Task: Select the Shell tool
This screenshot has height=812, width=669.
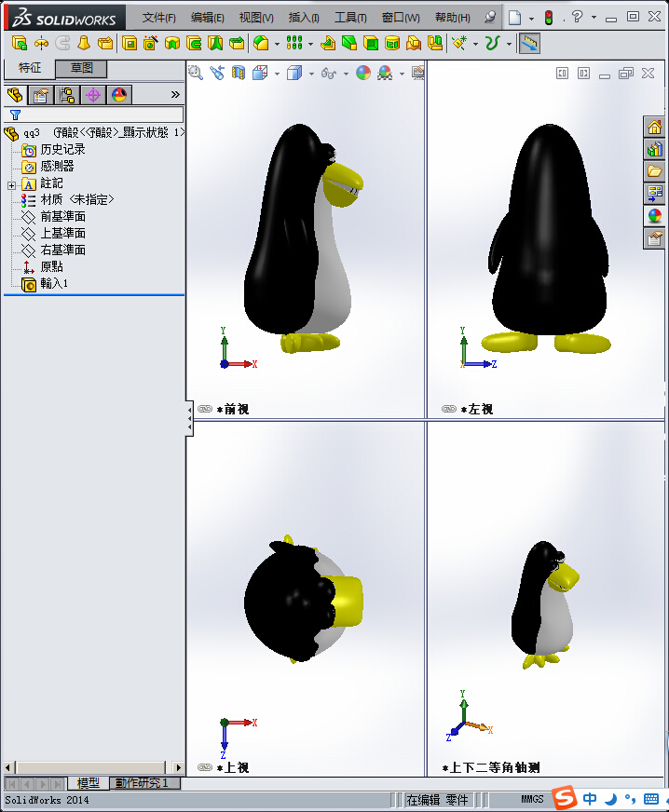Action: (371, 44)
